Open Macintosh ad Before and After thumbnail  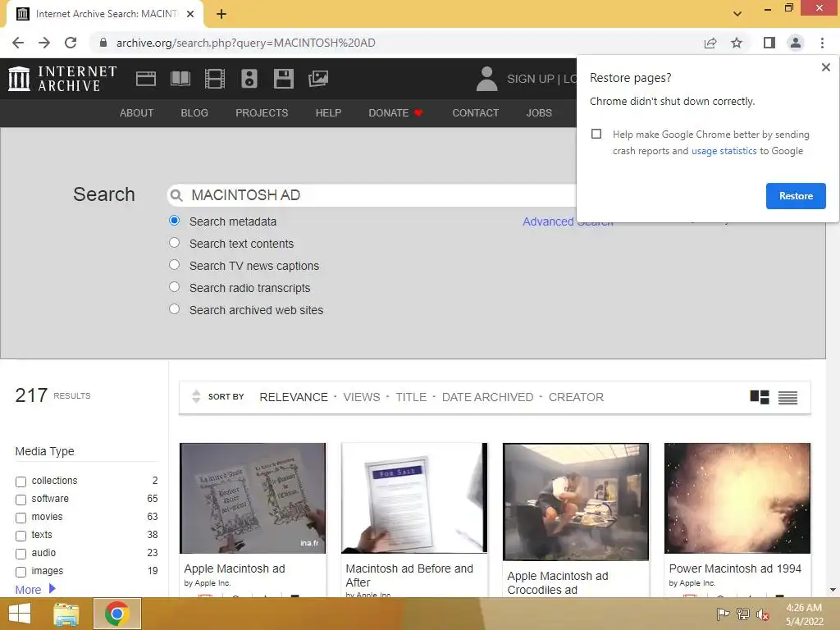pyautogui.click(x=414, y=498)
